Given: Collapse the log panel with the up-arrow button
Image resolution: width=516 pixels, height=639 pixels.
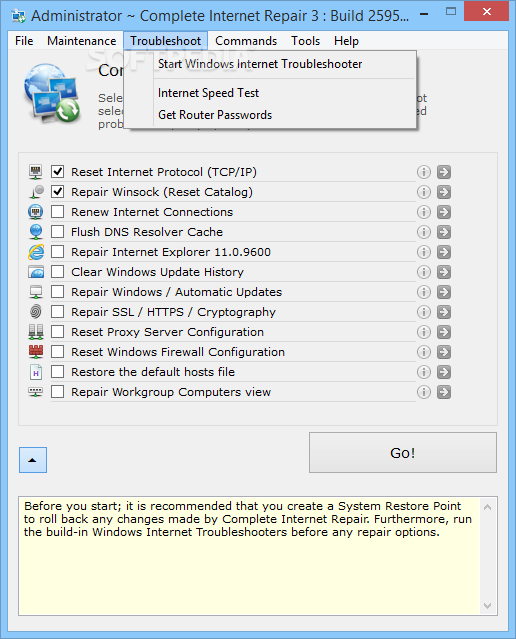Looking at the screenshot, I should point(33,460).
